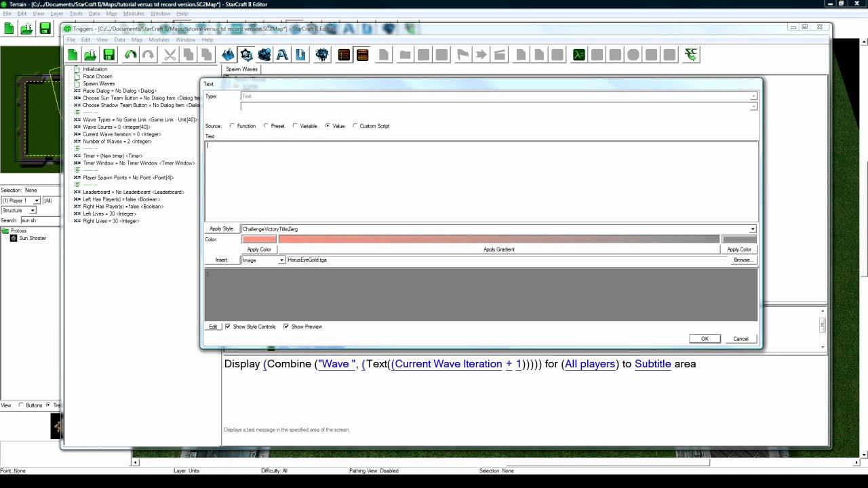This screenshot has width=868, height=488.
Task: Click the green lambda script icon
Action: click(579, 55)
